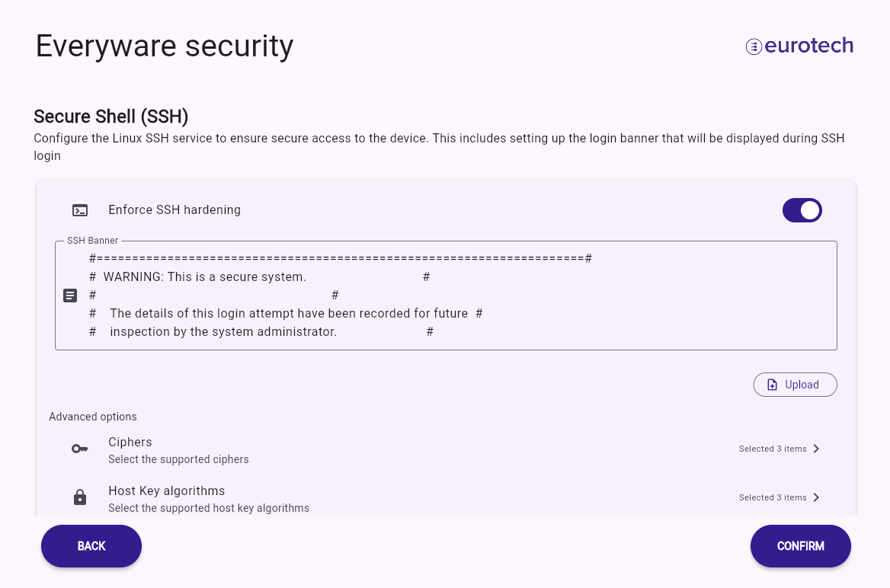Disable the Enforce SSH hardening switch
890x588 pixels.
point(802,210)
